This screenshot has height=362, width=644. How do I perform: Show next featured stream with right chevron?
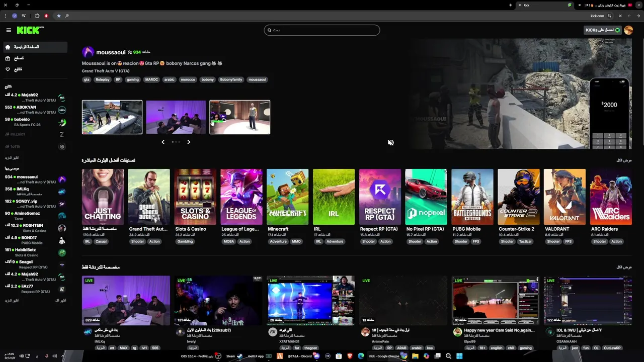point(189,142)
